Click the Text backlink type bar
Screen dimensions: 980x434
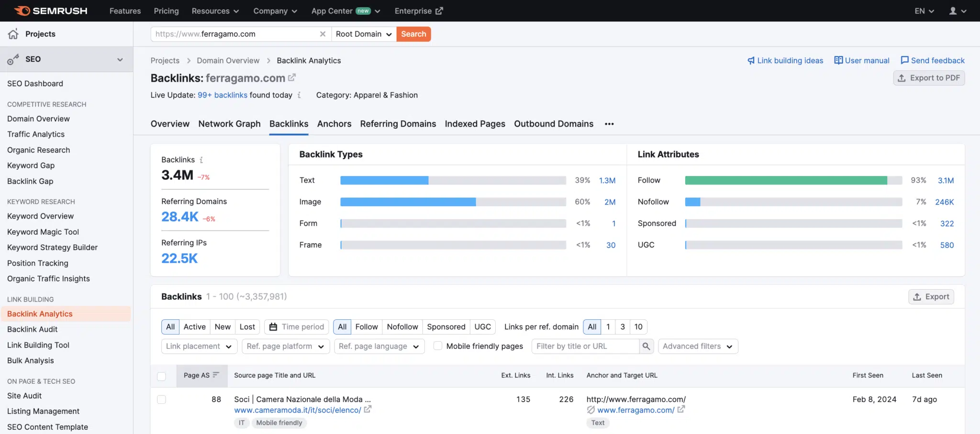384,180
